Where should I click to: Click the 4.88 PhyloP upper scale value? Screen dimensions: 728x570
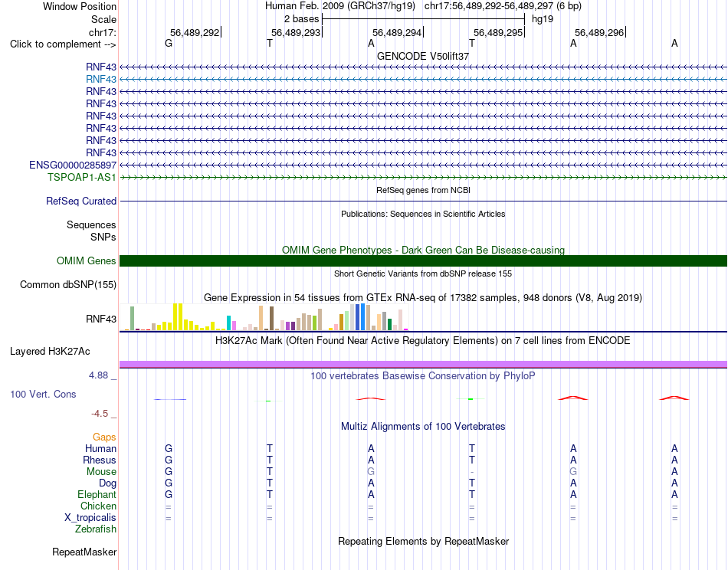pyautogui.click(x=98, y=375)
